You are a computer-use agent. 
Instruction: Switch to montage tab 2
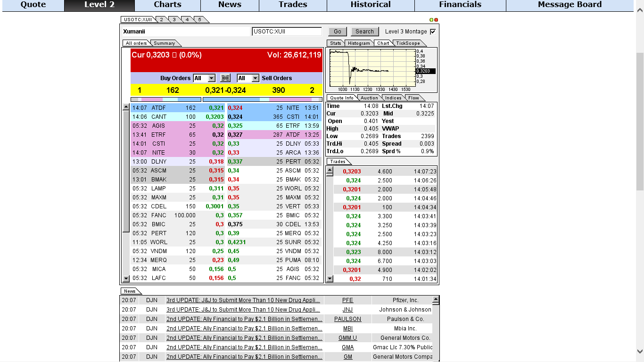pos(161,19)
